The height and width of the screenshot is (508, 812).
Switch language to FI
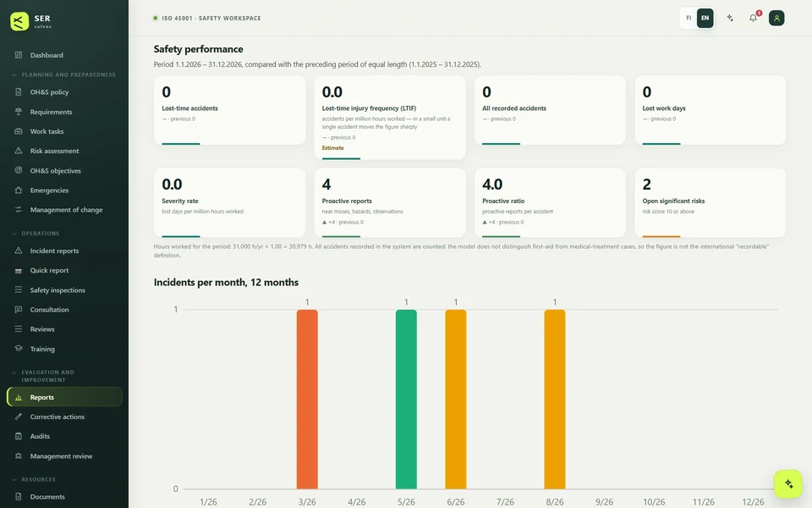click(689, 18)
